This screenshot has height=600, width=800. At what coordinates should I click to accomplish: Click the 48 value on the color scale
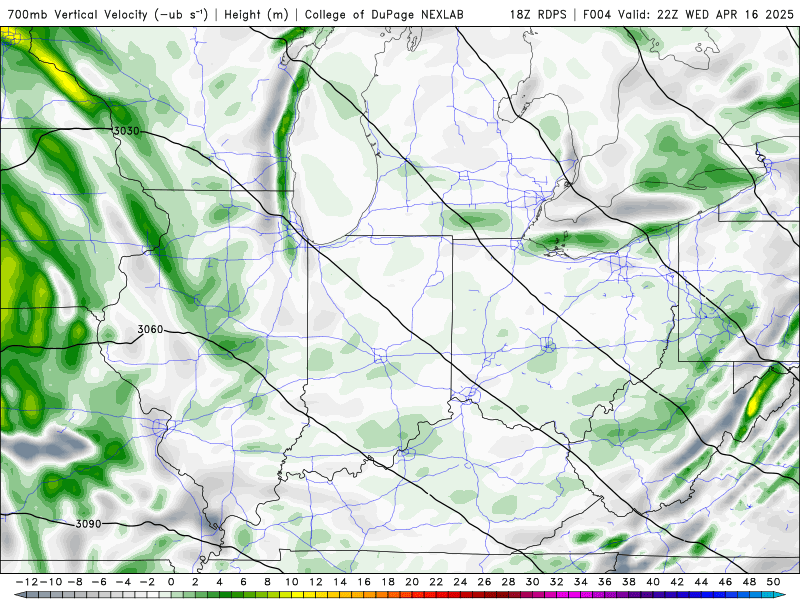749,582
